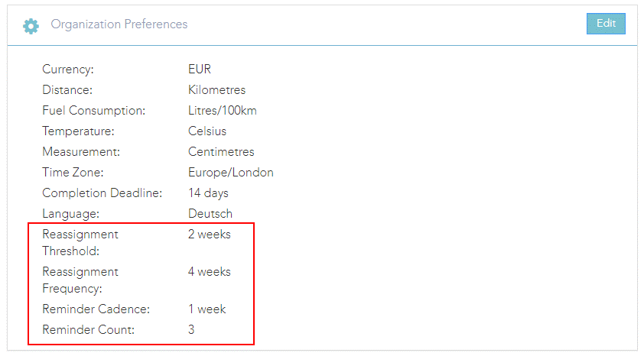644x356 pixels.
Task: Select the Measurement label
Action: pyautogui.click(x=81, y=152)
